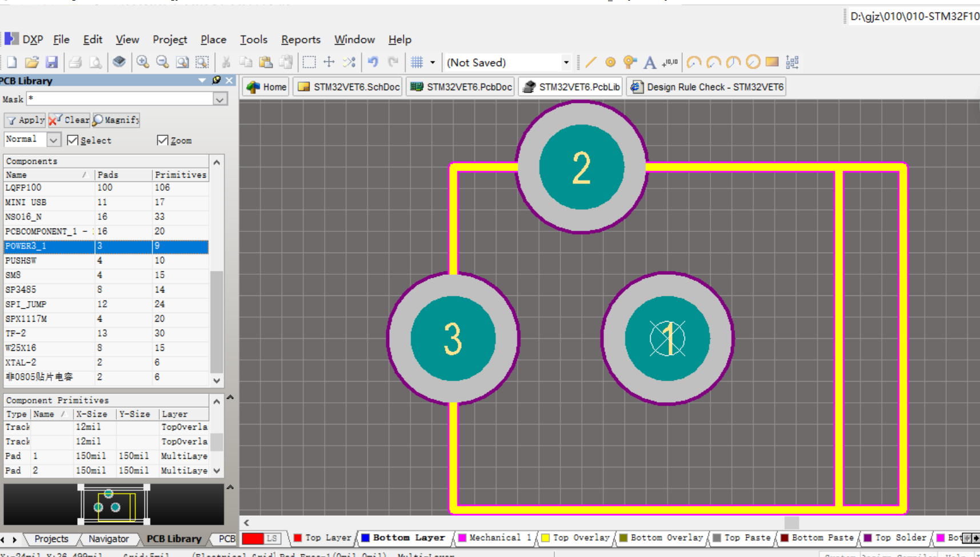Screen dimensions: 980x557
Task: Open the Home tab
Action: (266, 87)
